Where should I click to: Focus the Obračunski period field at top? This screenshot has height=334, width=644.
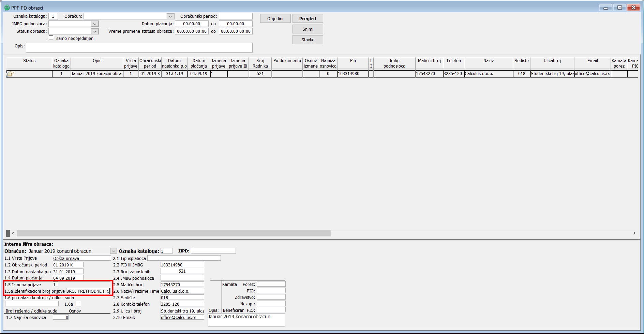[236, 16]
